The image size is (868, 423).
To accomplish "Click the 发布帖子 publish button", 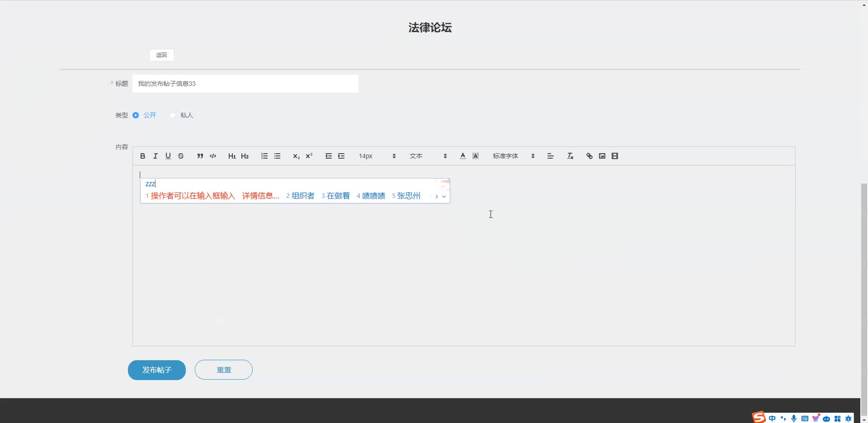I will [157, 370].
